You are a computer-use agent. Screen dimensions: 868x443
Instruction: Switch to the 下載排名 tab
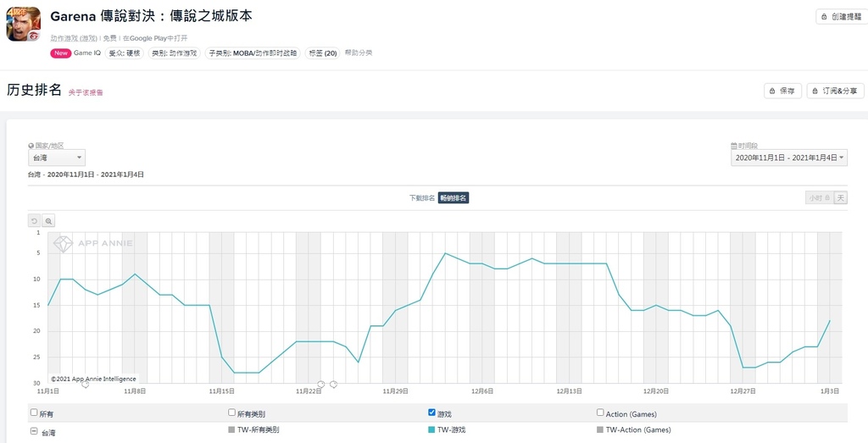(422, 198)
